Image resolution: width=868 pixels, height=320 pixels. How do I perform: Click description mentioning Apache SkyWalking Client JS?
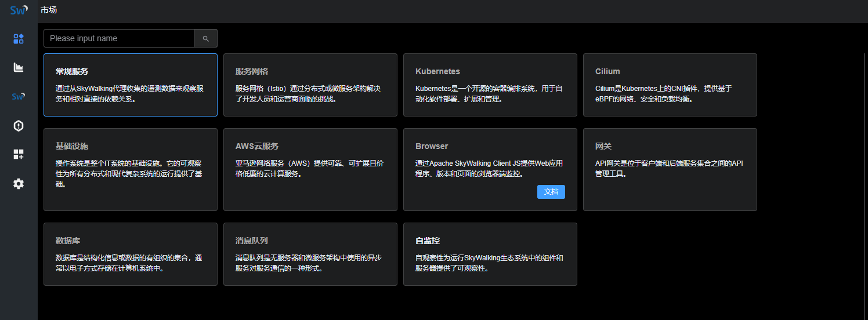[489, 169]
